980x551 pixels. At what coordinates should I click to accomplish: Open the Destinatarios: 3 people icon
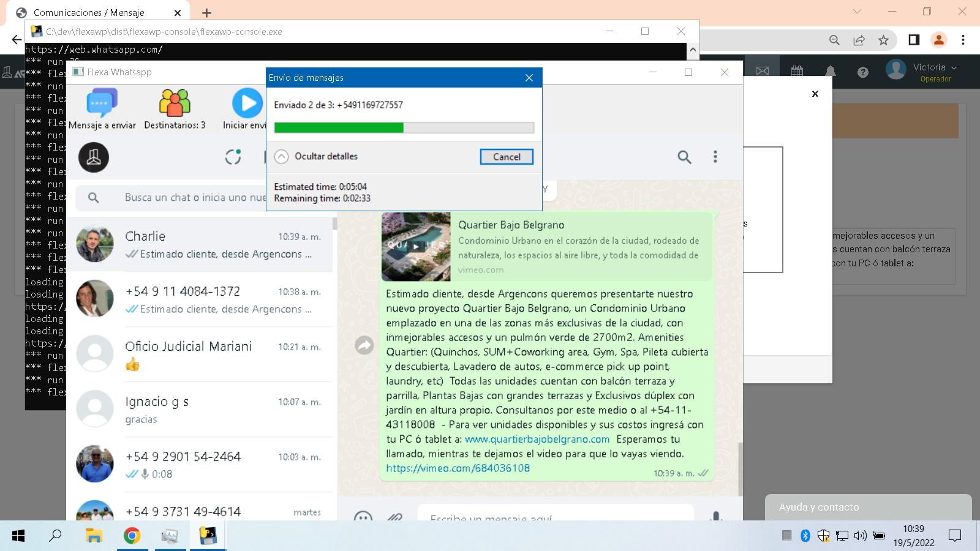tap(175, 103)
